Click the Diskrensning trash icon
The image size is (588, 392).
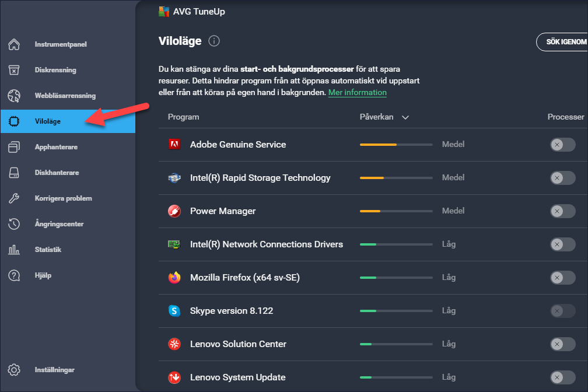[14, 70]
